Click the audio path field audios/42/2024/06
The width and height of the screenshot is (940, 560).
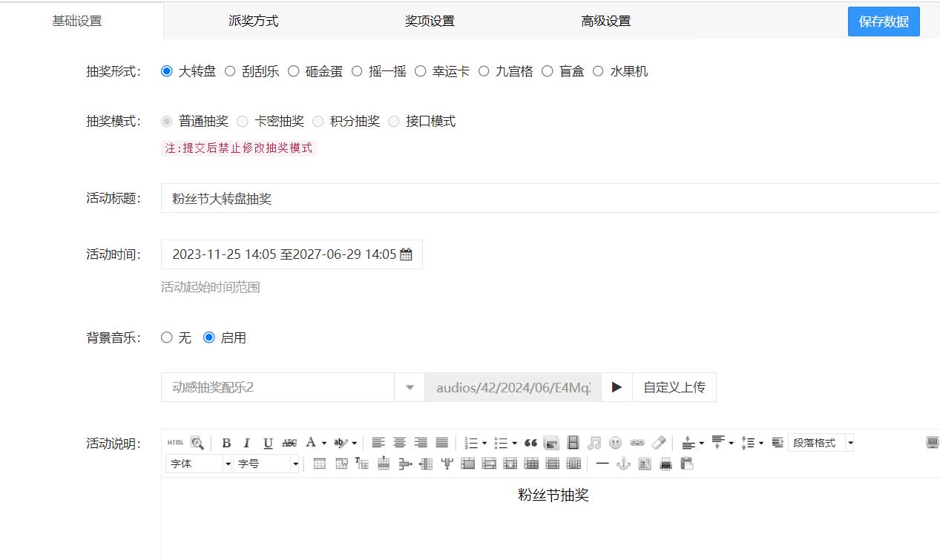pyautogui.click(x=513, y=387)
